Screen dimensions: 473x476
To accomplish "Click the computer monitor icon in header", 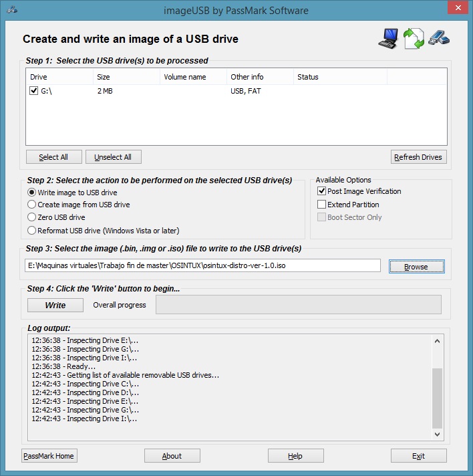I will point(388,39).
